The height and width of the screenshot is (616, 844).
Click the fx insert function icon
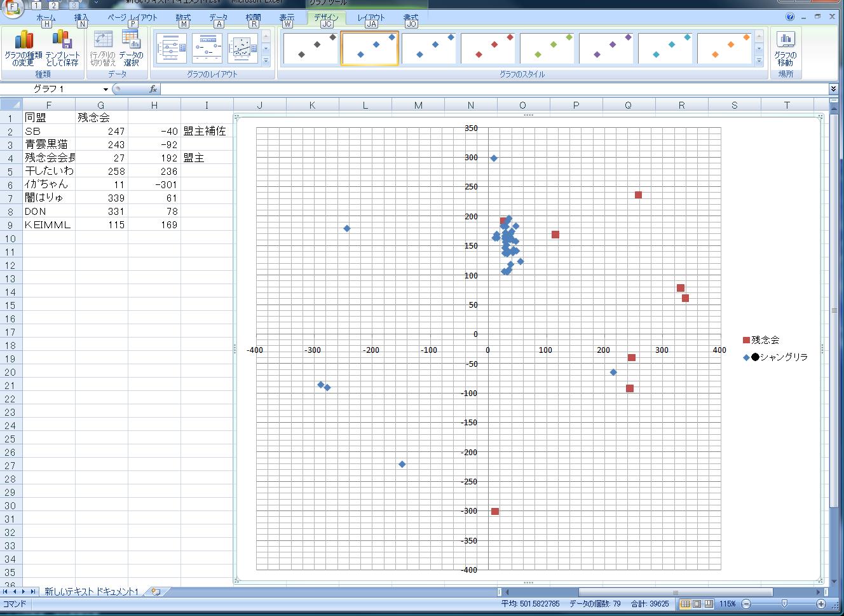pos(153,89)
